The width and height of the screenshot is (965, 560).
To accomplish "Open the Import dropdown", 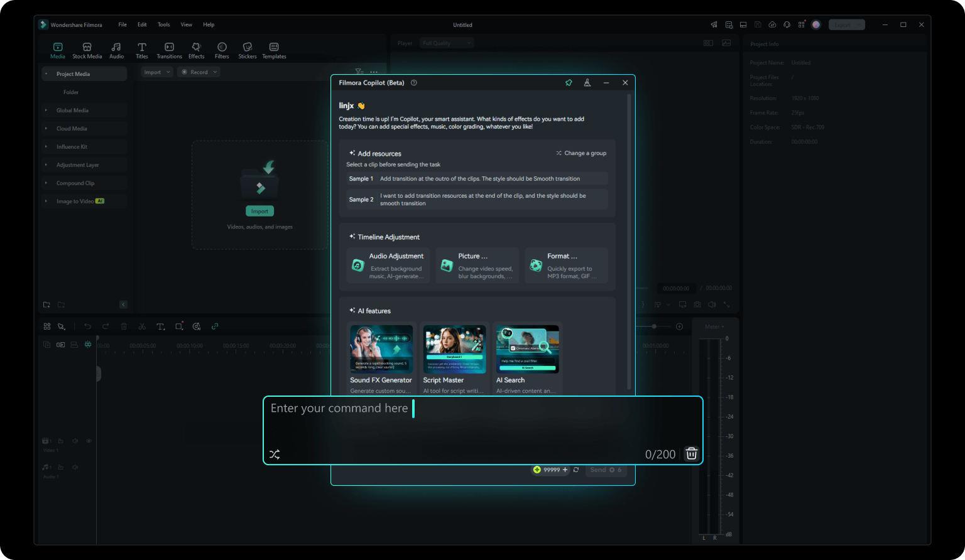I will pos(157,72).
